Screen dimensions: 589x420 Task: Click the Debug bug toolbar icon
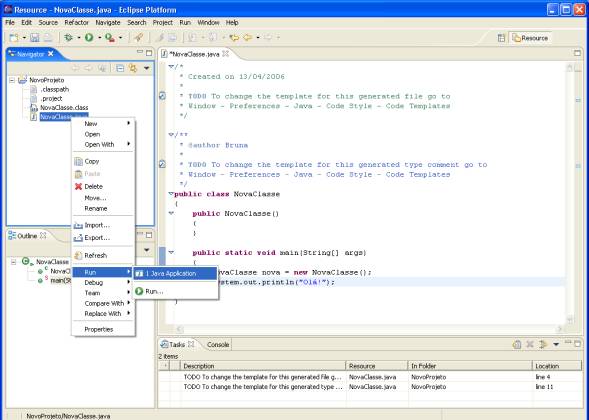69,38
